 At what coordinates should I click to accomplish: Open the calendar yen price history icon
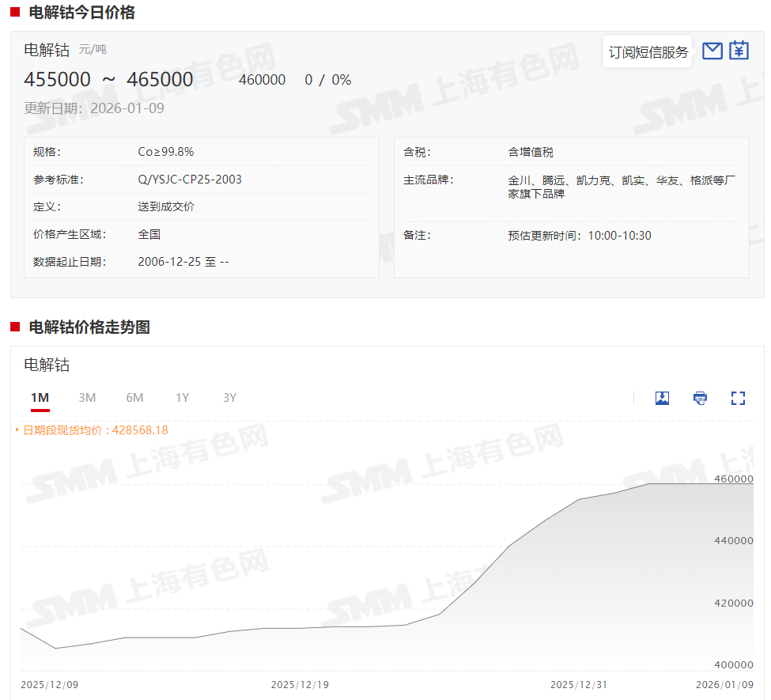pyautogui.click(x=739, y=51)
